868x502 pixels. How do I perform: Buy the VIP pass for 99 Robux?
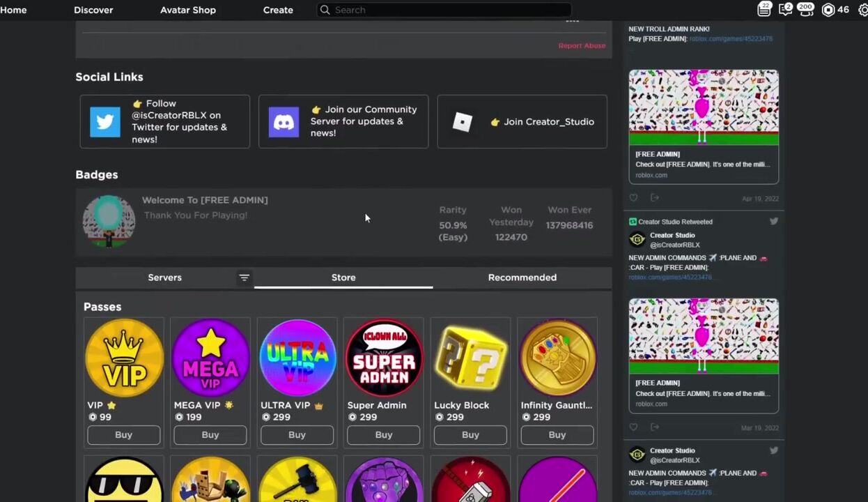[x=123, y=435]
